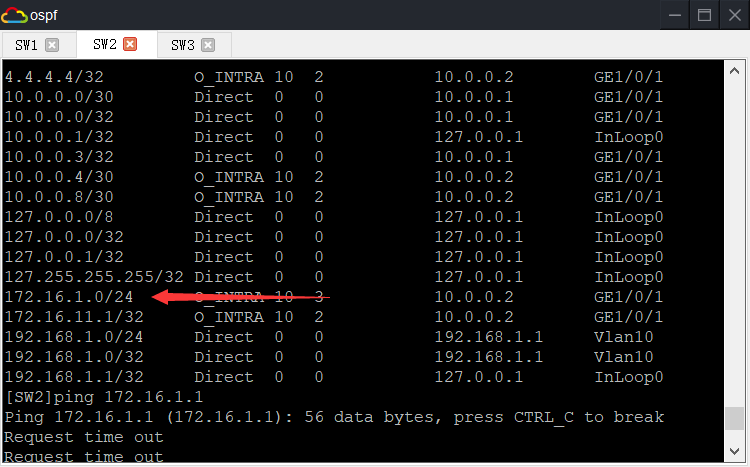Screen dimensions: 750x467
Task: Switch to the SW3 tab
Action: point(182,45)
